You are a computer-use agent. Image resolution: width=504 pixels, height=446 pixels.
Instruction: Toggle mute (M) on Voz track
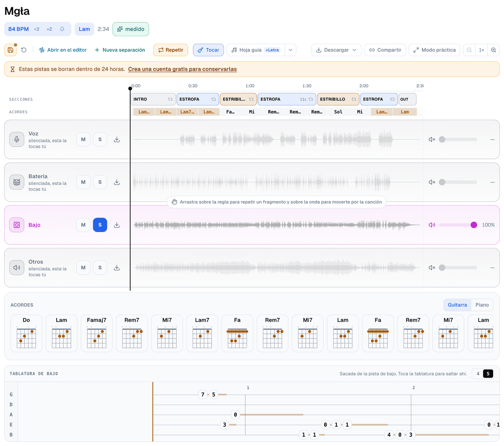[x=83, y=140]
